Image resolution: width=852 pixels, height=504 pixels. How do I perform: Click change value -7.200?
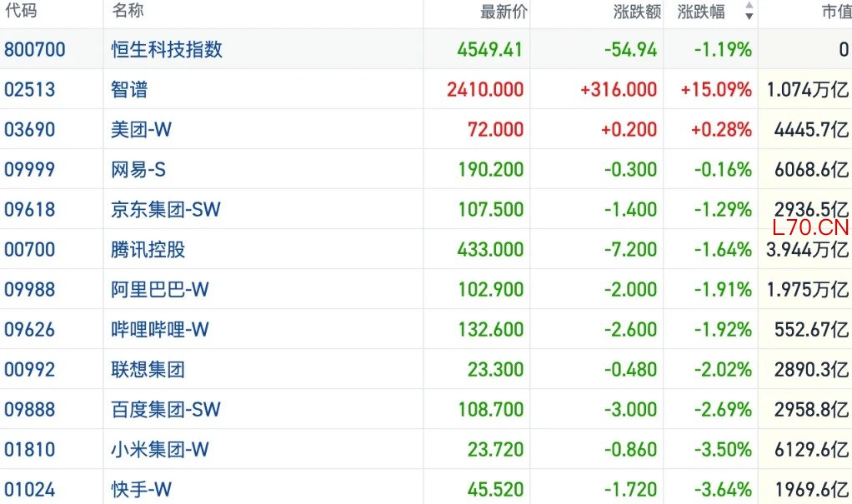click(630, 250)
